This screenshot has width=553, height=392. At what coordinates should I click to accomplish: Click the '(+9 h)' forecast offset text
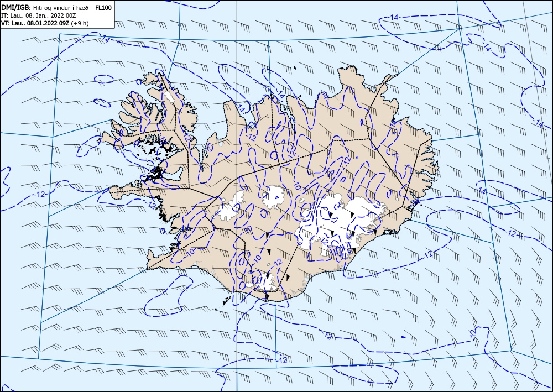pyautogui.click(x=80, y=23)
